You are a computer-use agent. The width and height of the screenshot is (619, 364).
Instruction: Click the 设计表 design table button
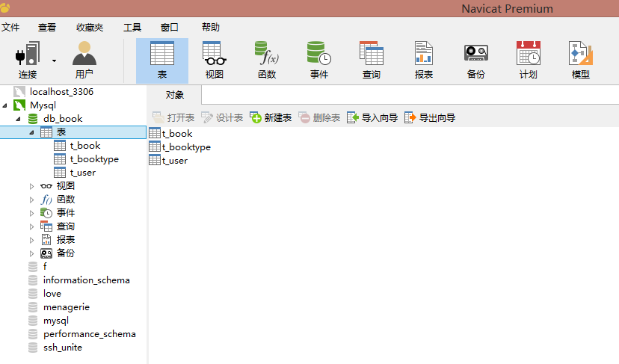point(222,117)
